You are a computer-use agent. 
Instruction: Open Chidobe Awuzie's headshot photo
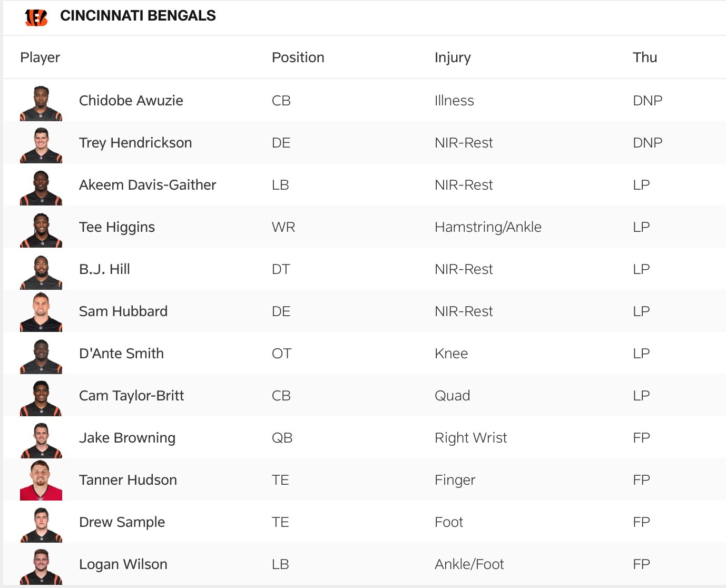pos(41,104)
